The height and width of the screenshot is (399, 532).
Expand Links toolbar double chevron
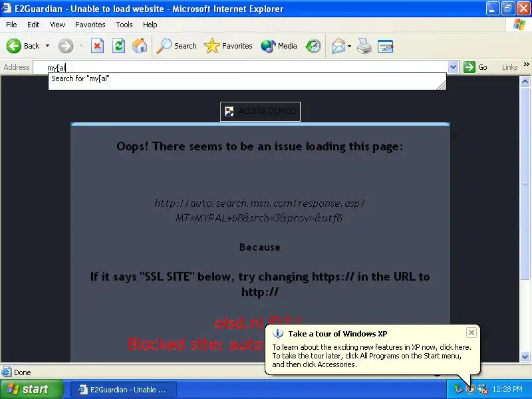[x=526, y=64]
